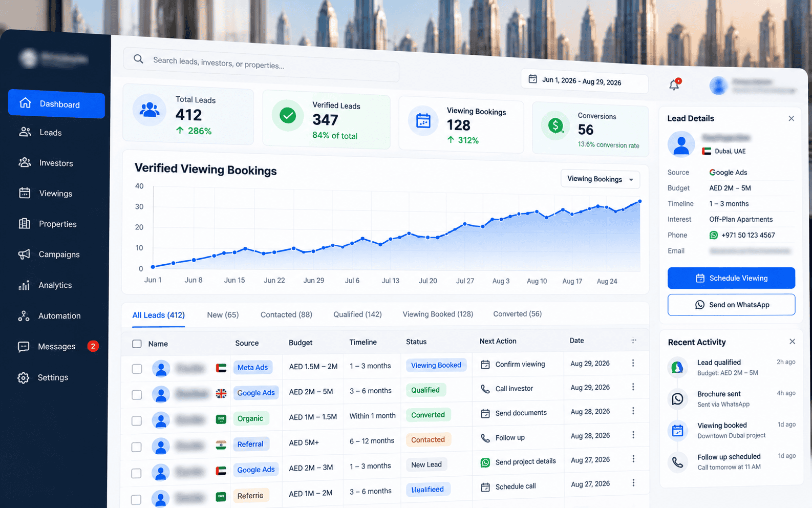Select the All Leads (412) tab
The image size is (812, 508).
pyautogui.click(x=159, y=315)
